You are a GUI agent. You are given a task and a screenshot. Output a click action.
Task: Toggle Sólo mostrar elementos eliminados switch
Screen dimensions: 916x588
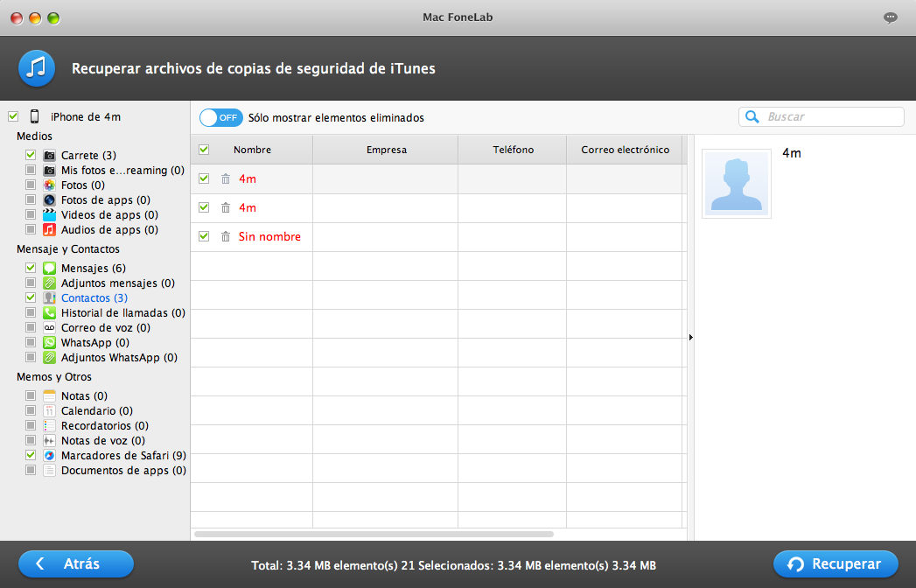(220, 117)
